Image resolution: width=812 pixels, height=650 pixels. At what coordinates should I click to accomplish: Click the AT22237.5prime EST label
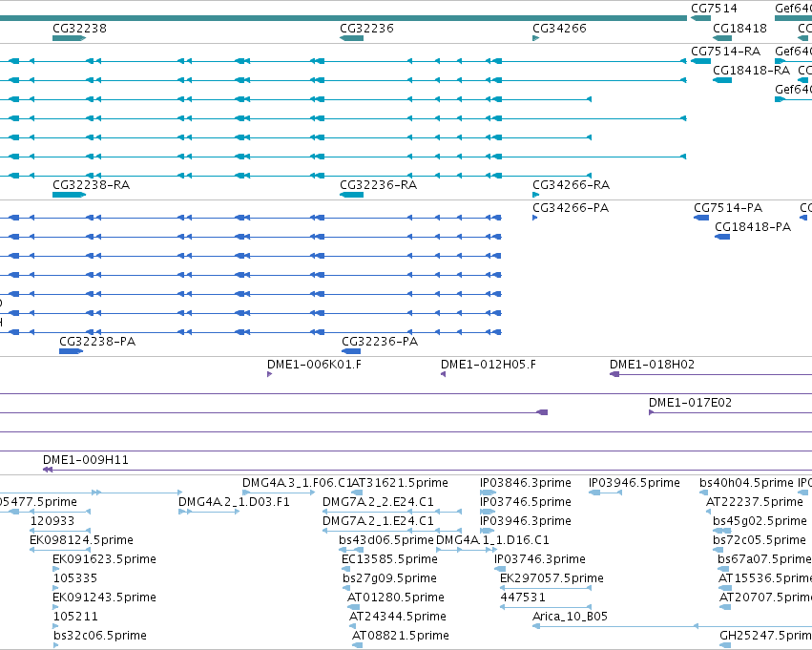click(755, 502)
